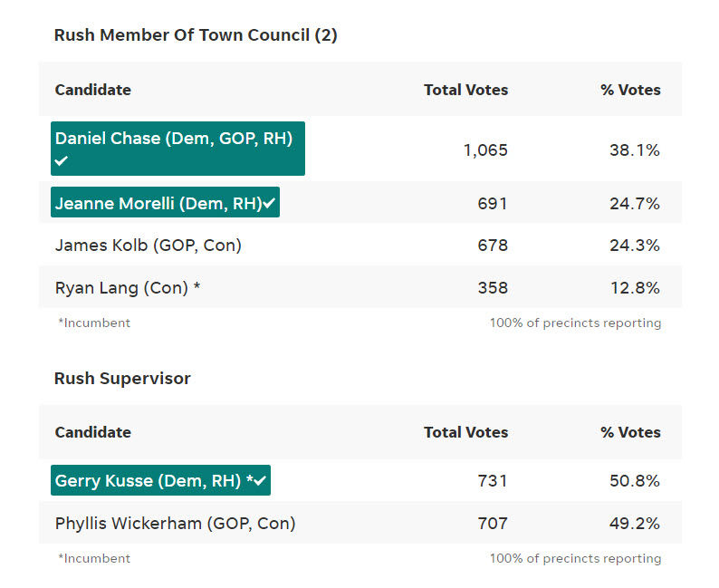This screenshot has height=588, width=719.
Task: Click % Votes header in Town Council table
Action: point(630,90)
